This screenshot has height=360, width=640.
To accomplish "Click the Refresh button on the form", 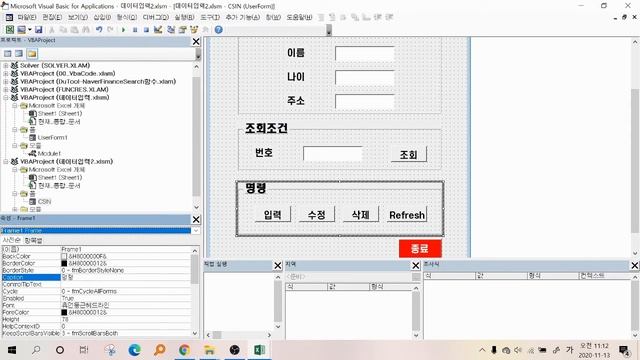I will point(407,214).
